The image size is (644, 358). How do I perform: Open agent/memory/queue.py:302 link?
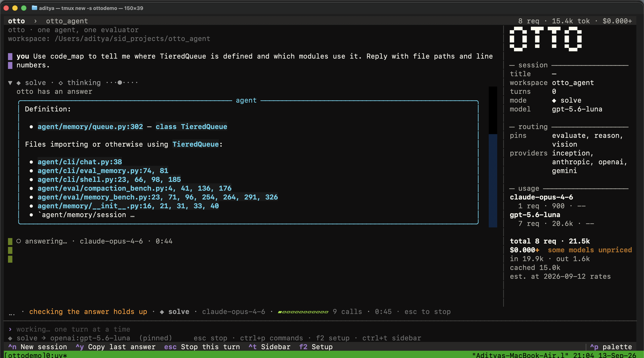coord(90,127)
